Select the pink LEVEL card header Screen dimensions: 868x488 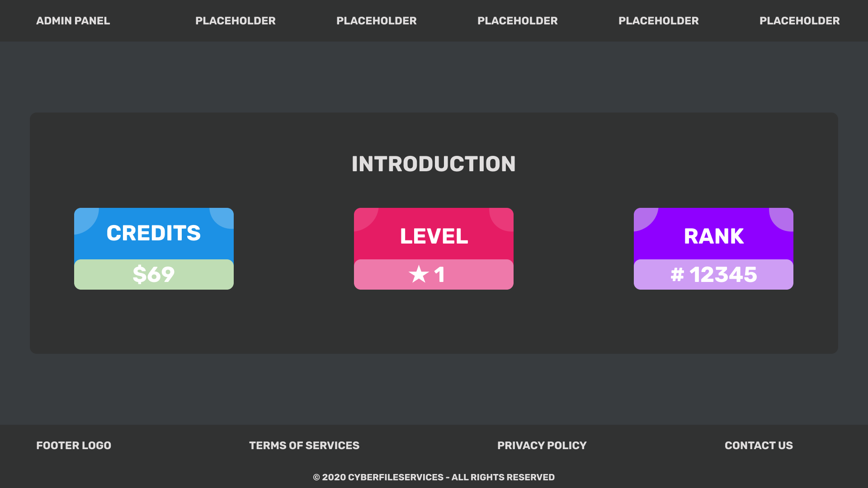pos(434,236)
